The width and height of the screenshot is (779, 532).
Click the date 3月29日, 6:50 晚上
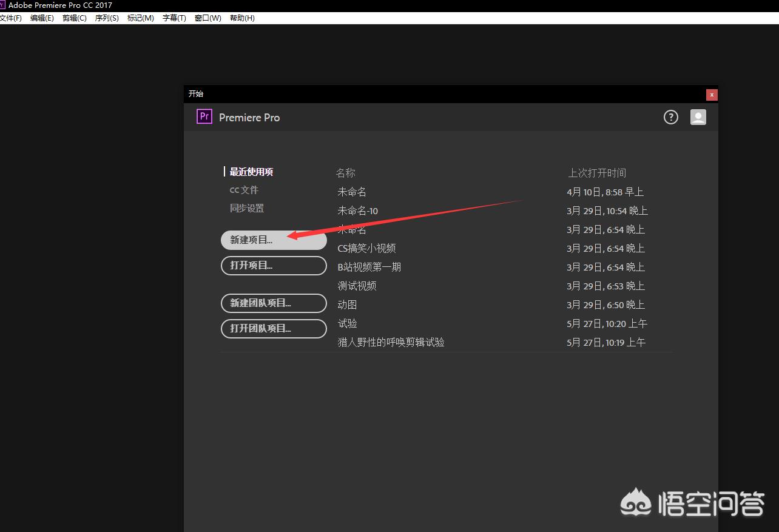tap(605, 305)
